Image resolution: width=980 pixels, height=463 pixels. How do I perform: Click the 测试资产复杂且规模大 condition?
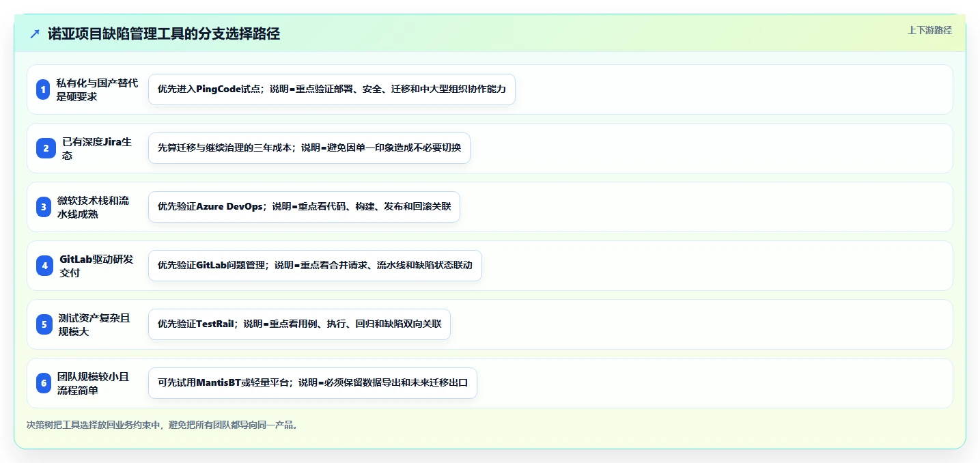point(94,324)
